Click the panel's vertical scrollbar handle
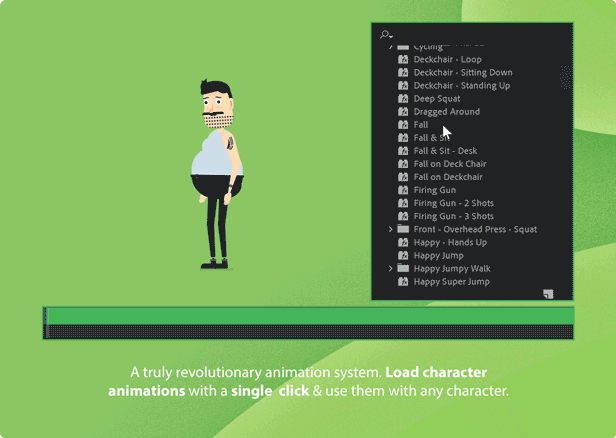Viewport: 616px width, 438px height. 565,76
